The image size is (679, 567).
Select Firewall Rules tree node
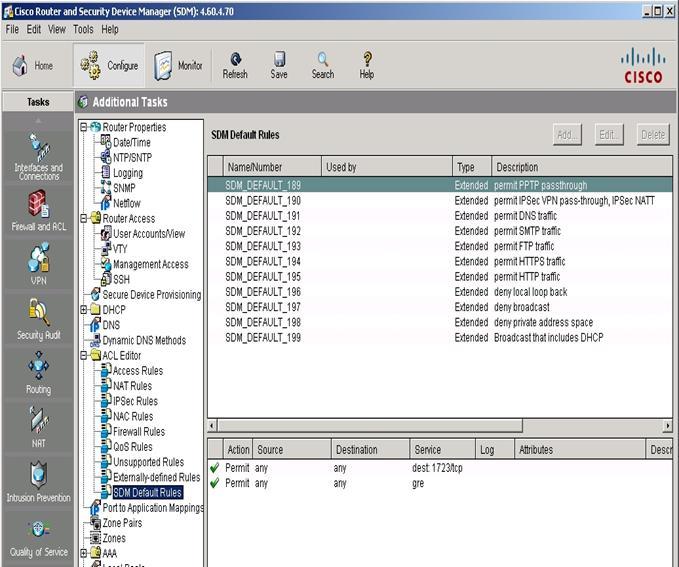tap(139, 431)
